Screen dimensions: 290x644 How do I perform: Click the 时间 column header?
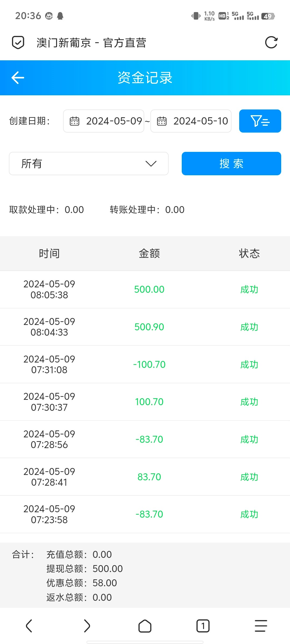(x=49, y=253)
